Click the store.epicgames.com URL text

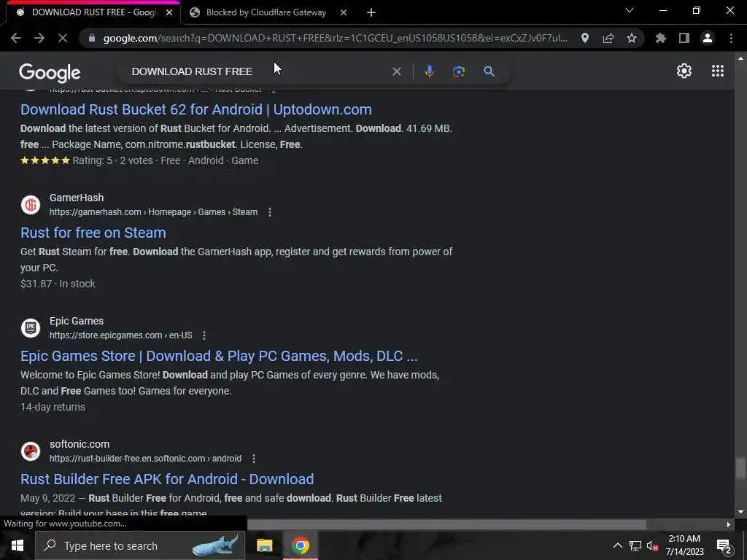[121, 335]
